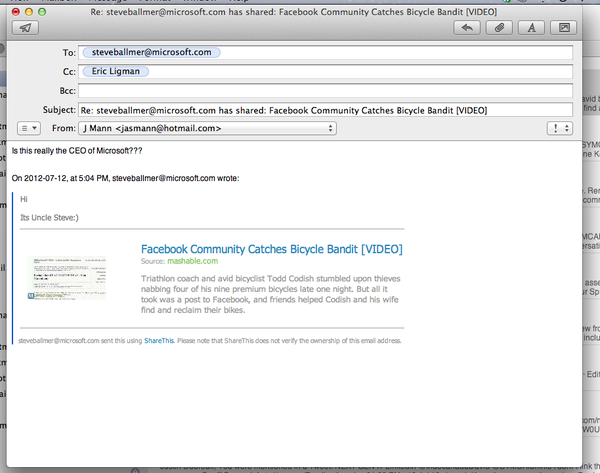The image size is (600, 473).
Task: Open the mashable.com source link
Action: [x=192, y=261]
